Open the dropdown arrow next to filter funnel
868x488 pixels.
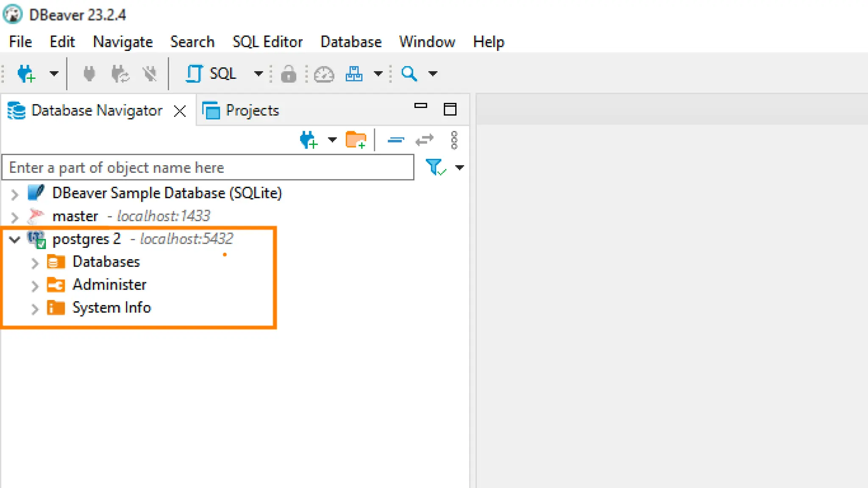[459, 168]
